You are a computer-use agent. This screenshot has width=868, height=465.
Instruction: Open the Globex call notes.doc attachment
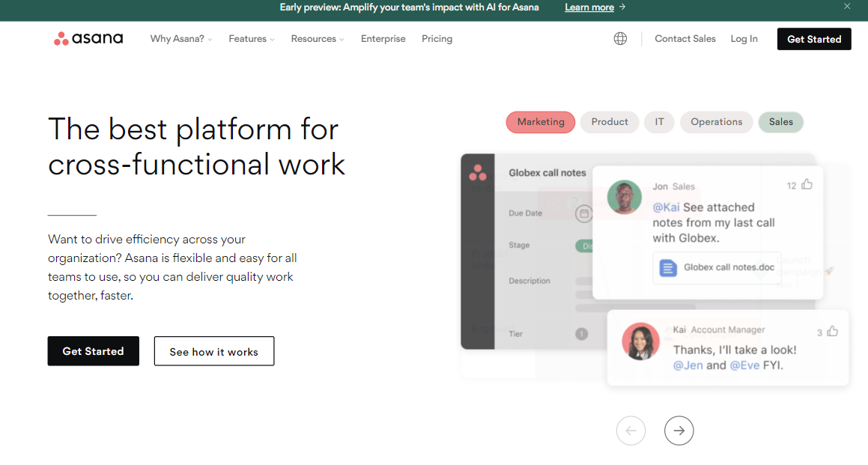[717, 267]
